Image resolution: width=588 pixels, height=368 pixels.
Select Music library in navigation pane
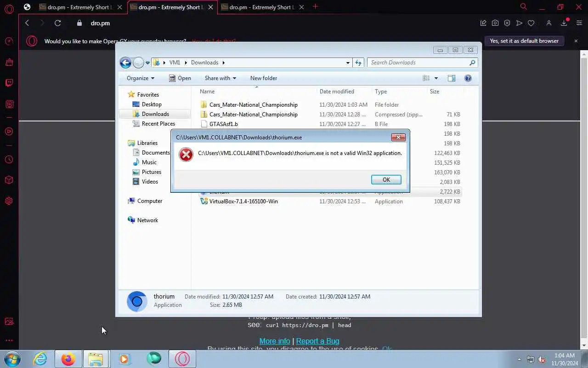(x=149, y=162)
